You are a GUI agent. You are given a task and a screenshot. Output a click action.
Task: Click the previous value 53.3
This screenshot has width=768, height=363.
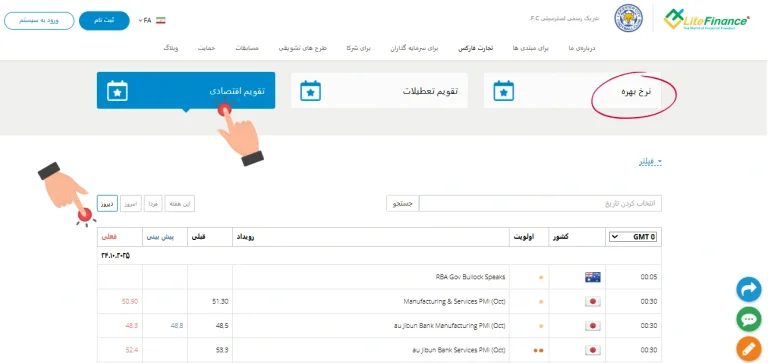(222, 350)
